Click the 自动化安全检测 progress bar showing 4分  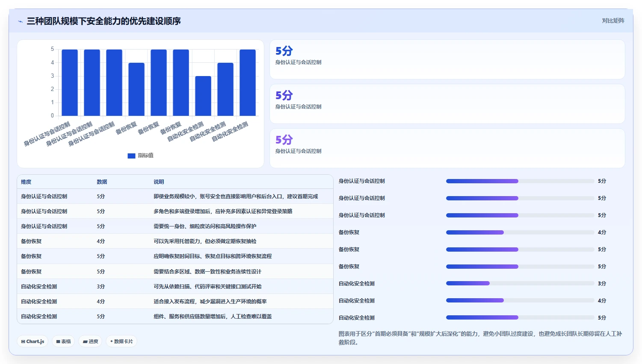point(520,301)
